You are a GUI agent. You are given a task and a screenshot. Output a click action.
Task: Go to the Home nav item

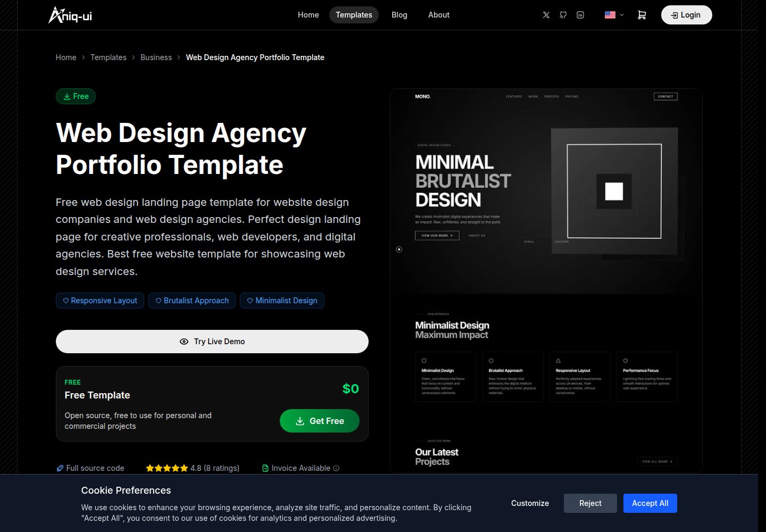click(x=309, y=15)
